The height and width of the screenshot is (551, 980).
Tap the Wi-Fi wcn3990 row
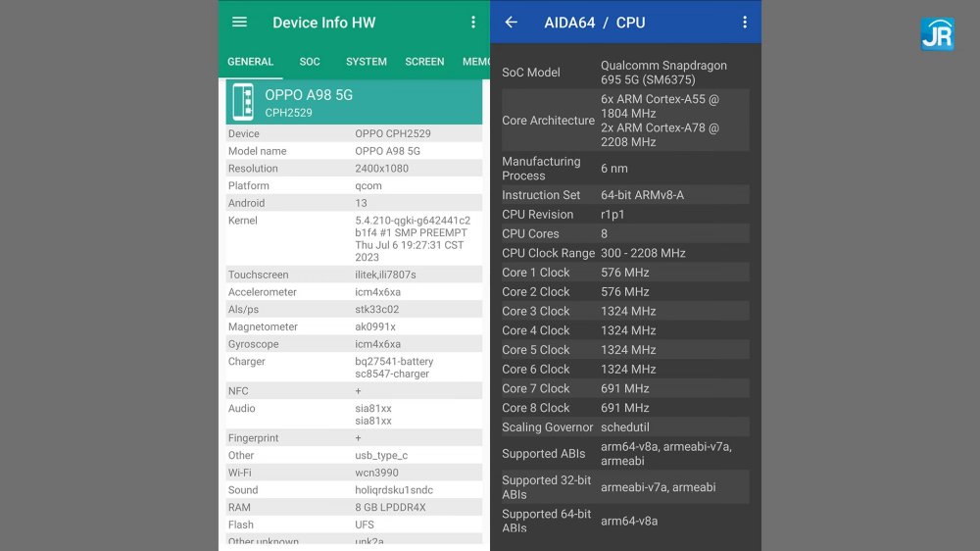point(354,473)
